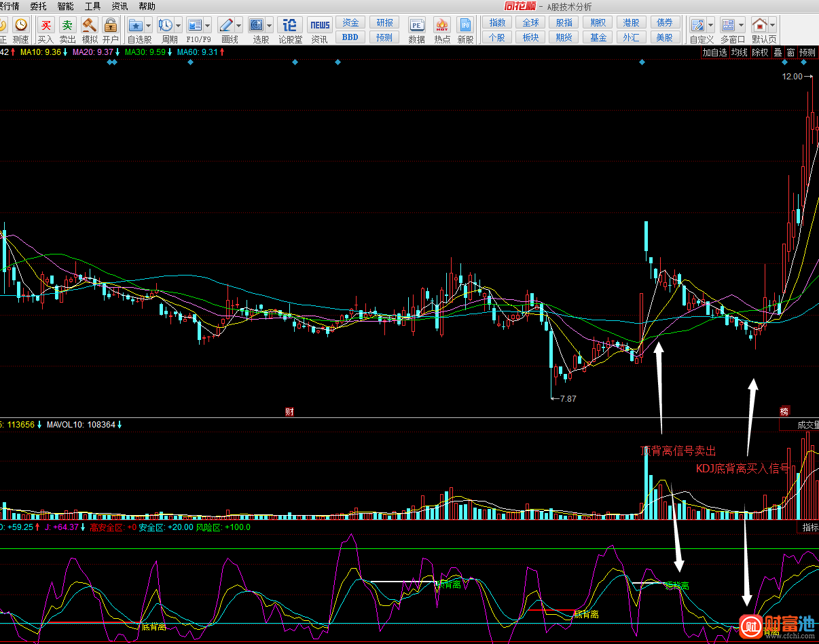The image size is (819, 644).
Task: Click the 买入 (buy) icon
Action: point(45,26)
